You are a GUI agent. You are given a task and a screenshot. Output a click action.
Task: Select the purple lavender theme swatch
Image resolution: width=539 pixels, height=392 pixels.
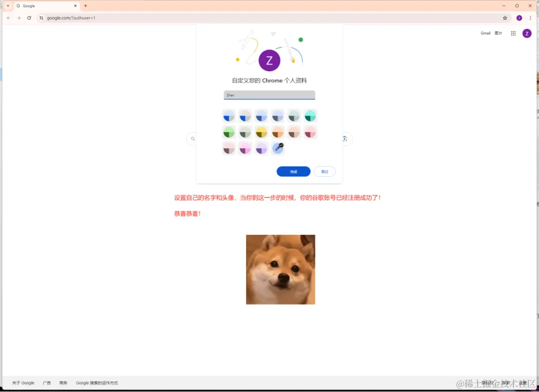261,149
